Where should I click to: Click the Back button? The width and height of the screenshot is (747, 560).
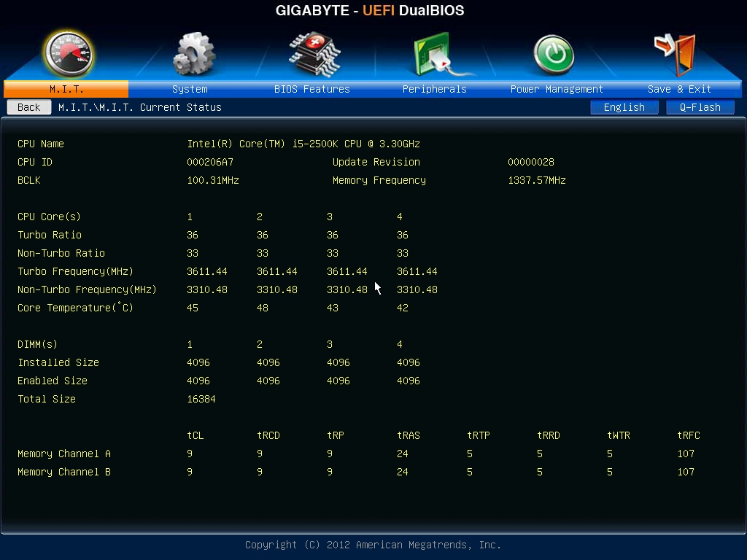(29, 107)
